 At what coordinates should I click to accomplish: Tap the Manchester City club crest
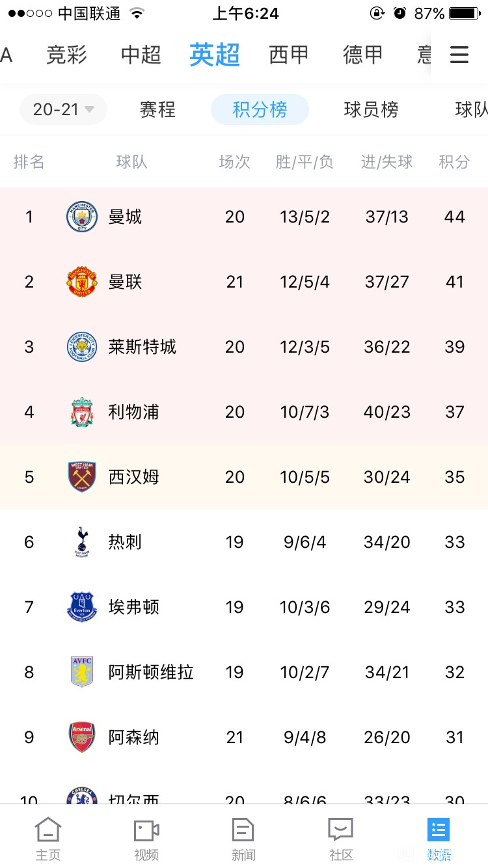pos(82,217)
